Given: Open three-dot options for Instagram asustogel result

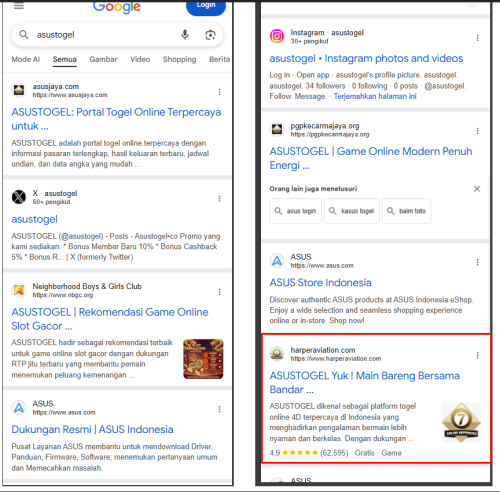Looking at the screenshot, I should click(x=478, y=38).
